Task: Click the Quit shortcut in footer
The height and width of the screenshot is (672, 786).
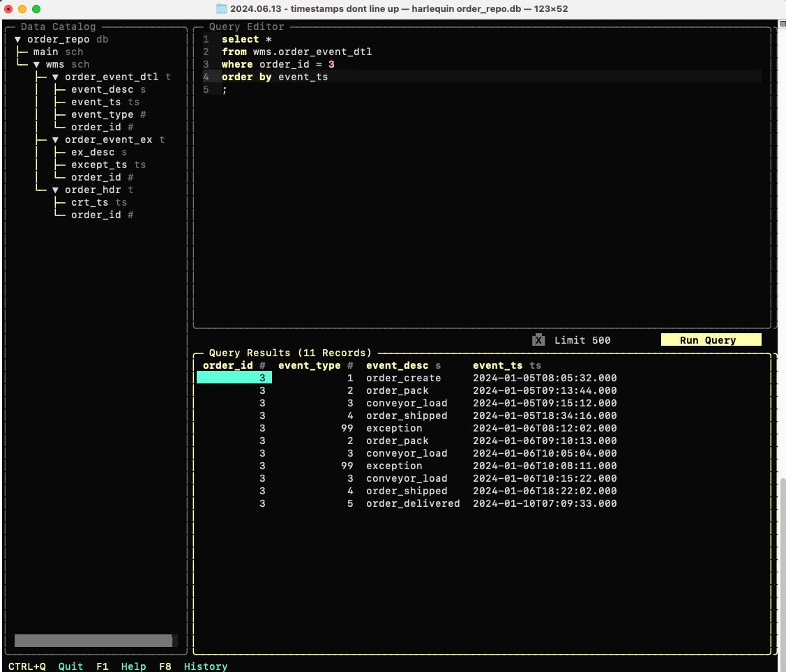Action: (70, 666)
